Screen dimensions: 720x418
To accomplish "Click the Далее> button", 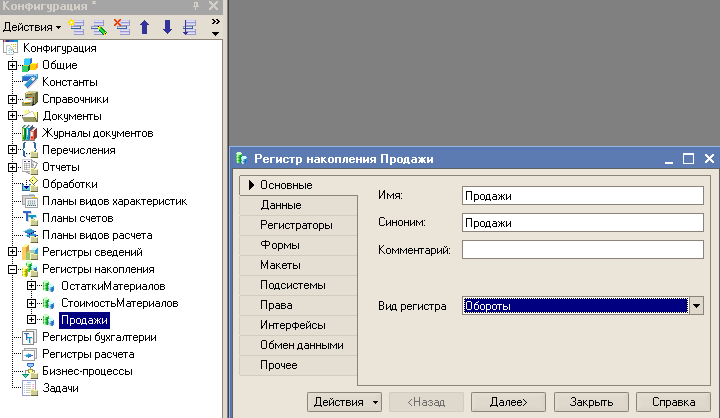I will click(508, 402).
